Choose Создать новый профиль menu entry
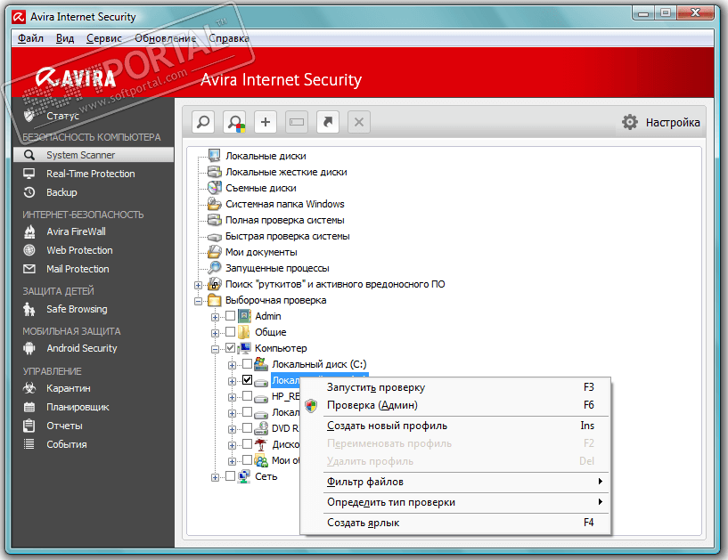Image resolution: width=728 pixels, height=560 pixels. pyautogui.click(x=455, y=426)
